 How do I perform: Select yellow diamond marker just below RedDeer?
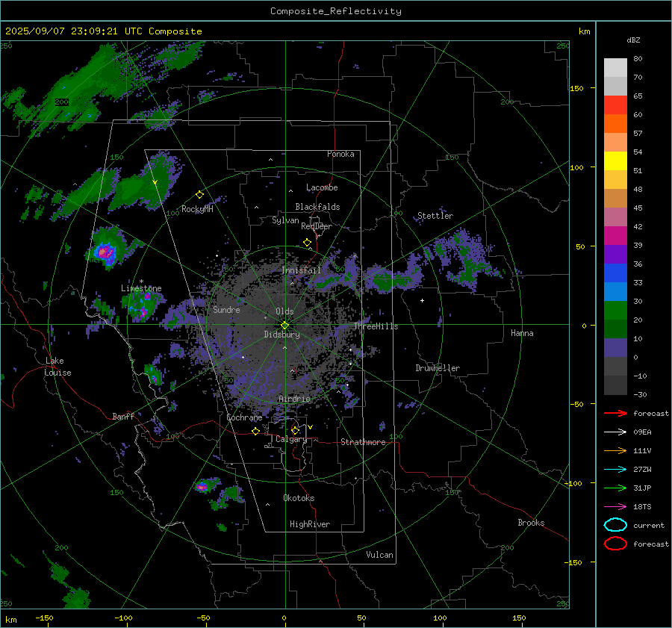point(307,243)
